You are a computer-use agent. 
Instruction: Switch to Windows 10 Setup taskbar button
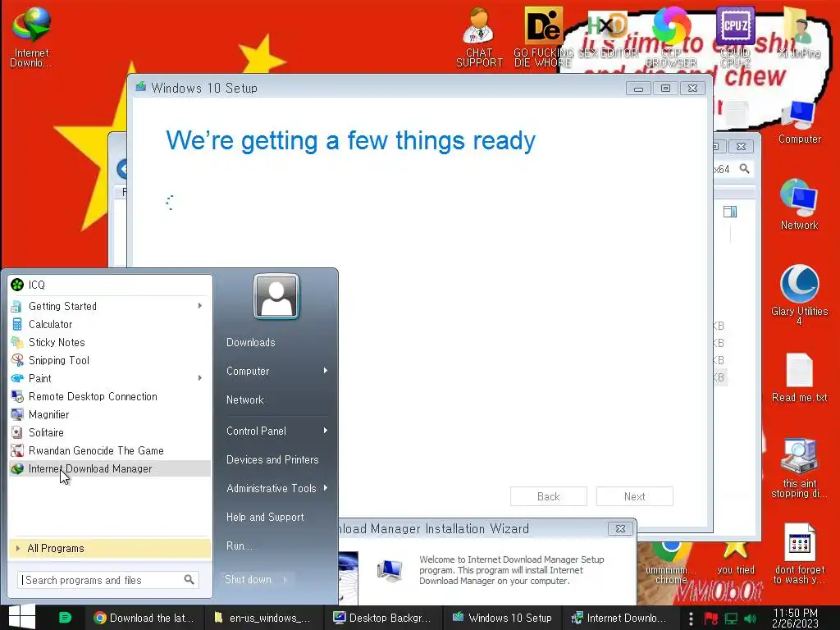tap(503, 618)
